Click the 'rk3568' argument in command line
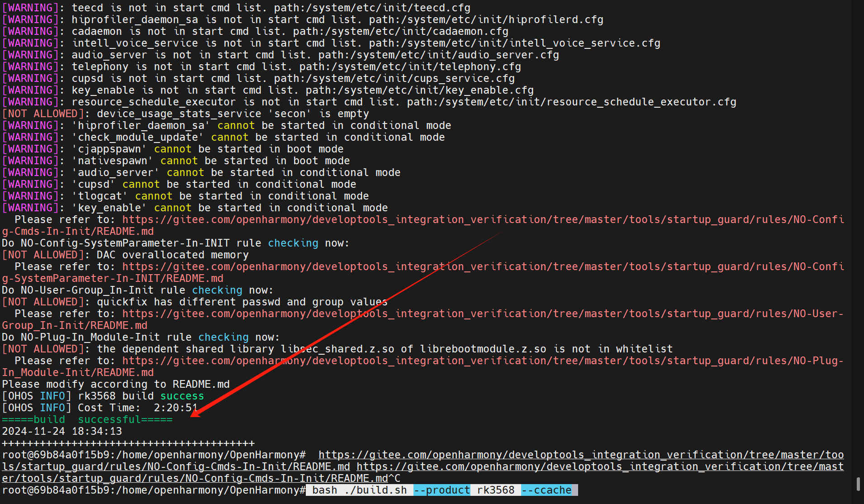This screenshot has width=864, height=504. tap(496, 490)
